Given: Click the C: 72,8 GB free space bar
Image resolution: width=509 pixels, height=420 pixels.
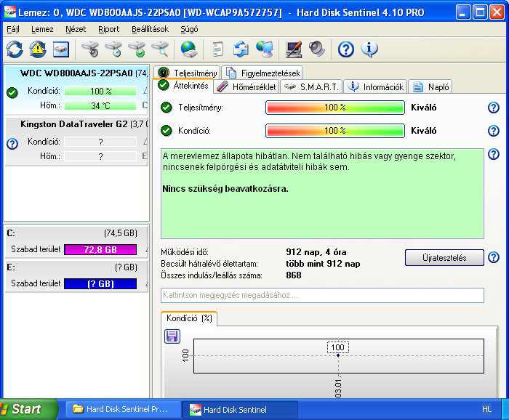Looking at the screenshot, I should [x=100, y=250].
